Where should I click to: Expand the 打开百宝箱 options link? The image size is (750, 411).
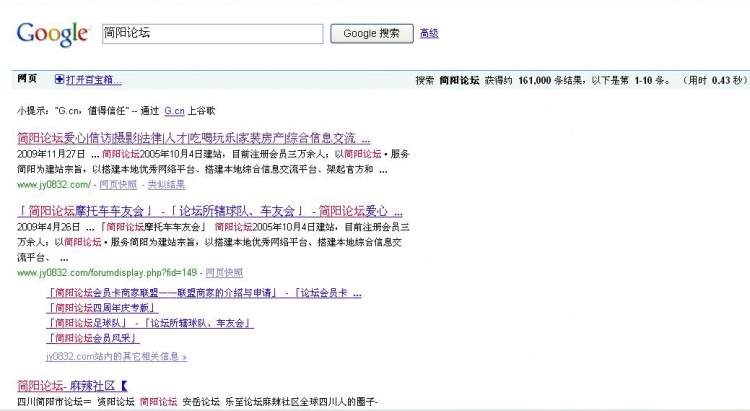(x=94, y=80)
